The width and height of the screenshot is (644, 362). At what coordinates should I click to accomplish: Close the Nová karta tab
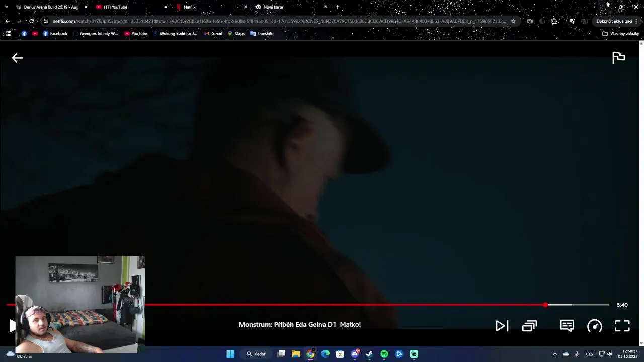click(x=325, y=7)
